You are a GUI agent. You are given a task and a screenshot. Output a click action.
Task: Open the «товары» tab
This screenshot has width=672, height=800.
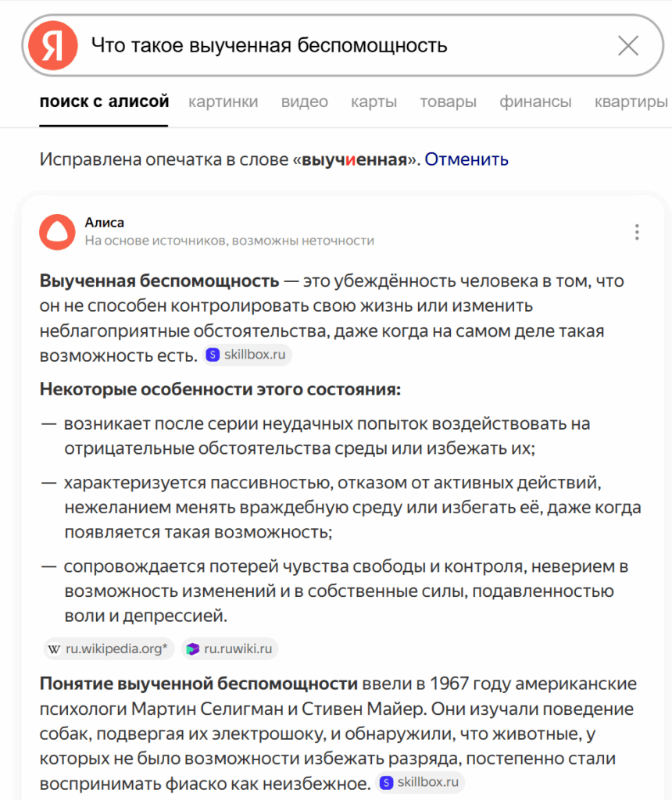448,102
